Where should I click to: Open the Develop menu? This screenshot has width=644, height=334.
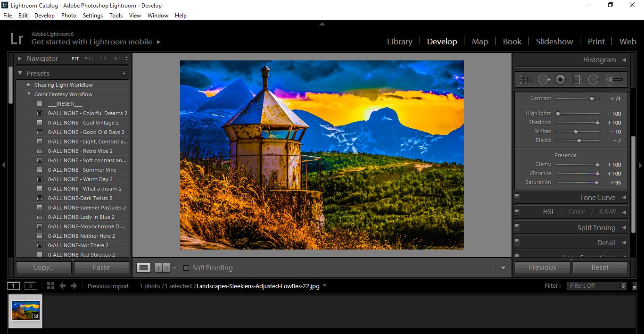point(44,15)
